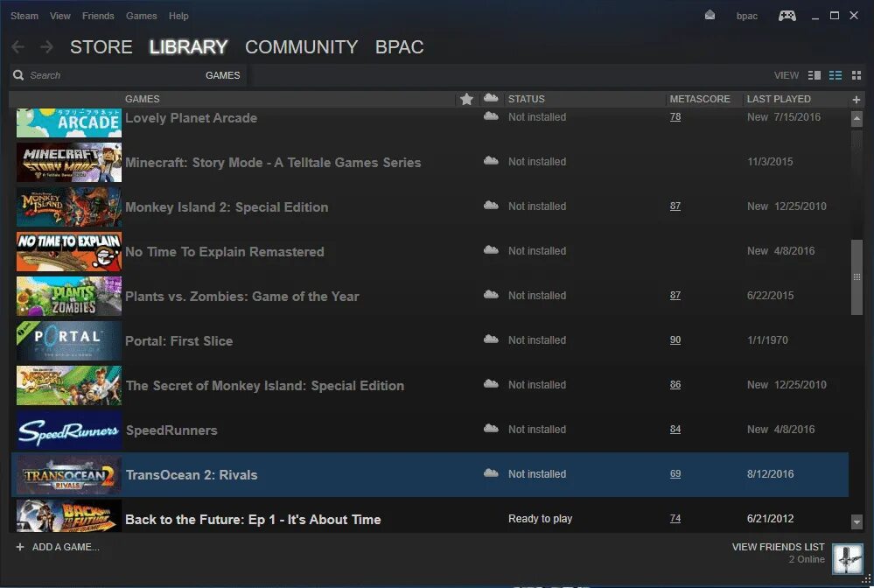Launch Big Picture mode controller icon

pos(787,15)
